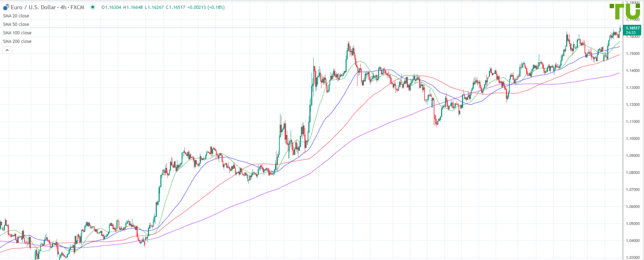Click the 1.10000 price axis label
This screenshot has height=260, width=644.
click(x=633, y=139)
